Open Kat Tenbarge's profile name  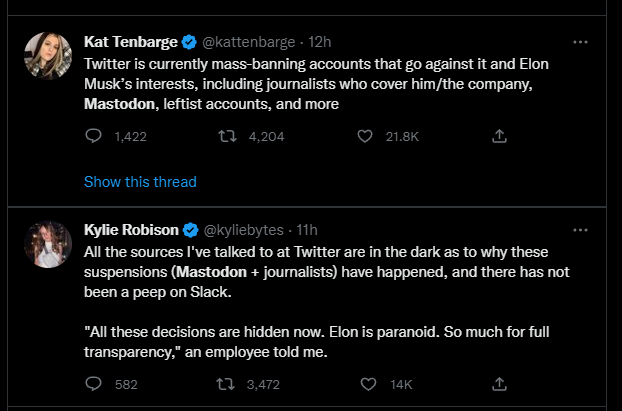[x=130, y=42]
